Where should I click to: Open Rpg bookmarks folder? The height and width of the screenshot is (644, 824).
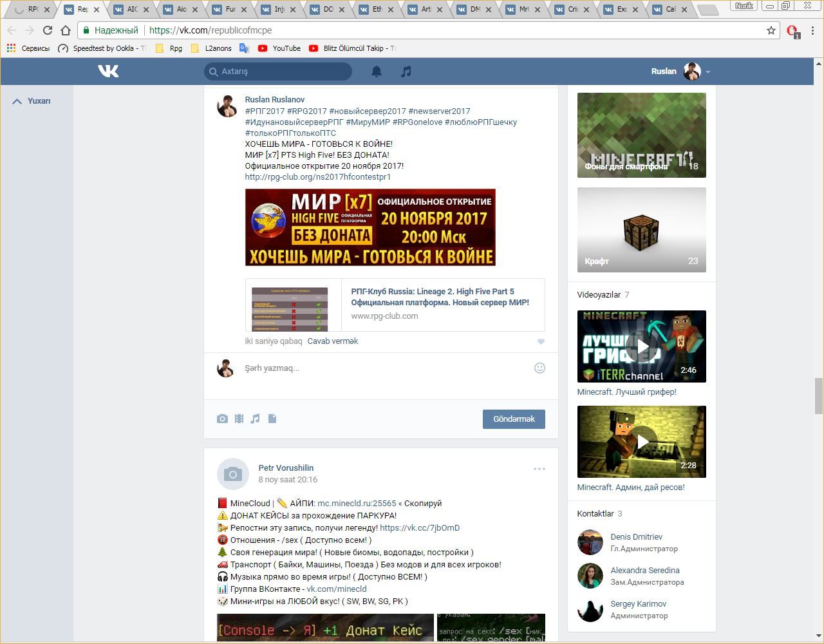click(169, 48)
